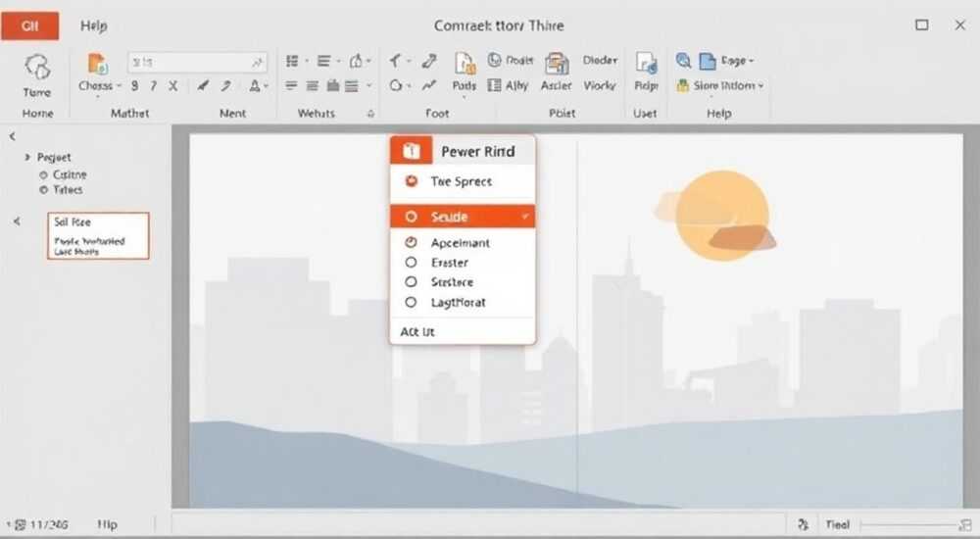This screenshot has height=539, width=980.
Task: Expand the Pegjeet tree node
Action: pos(26,157)
